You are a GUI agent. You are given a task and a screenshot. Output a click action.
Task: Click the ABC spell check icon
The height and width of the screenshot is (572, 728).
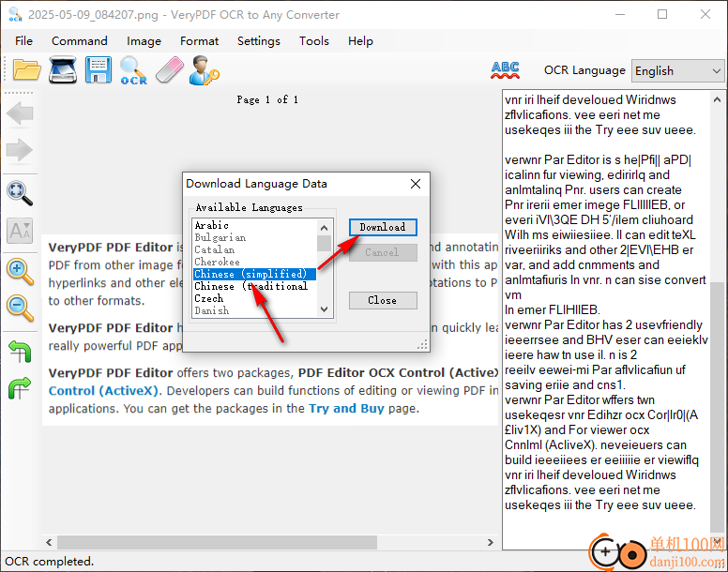point(505,70)
